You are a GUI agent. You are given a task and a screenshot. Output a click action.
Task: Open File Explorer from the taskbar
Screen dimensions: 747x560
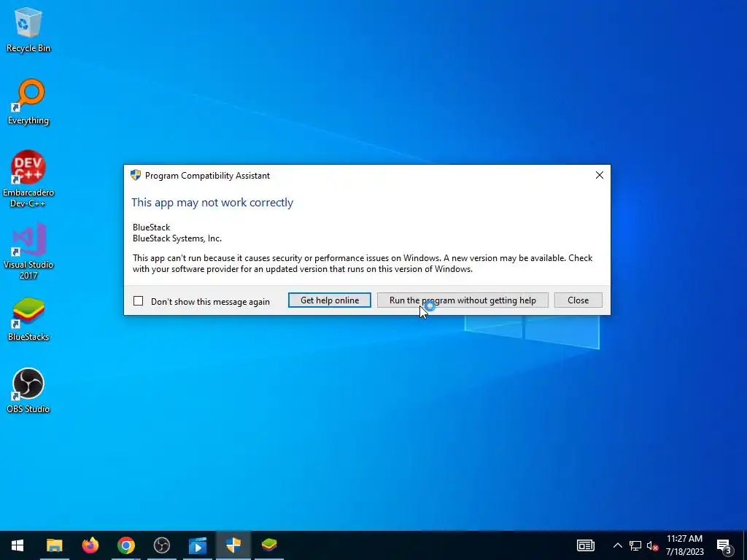[54, 545]
